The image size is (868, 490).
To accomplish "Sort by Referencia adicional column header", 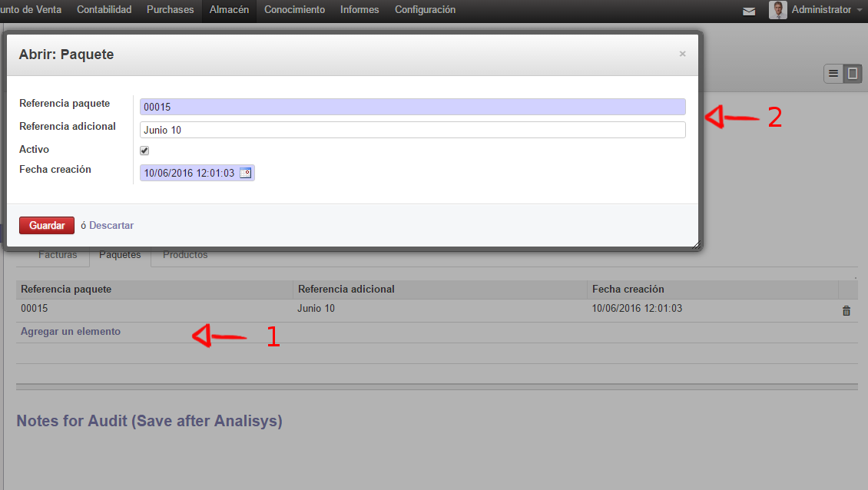I will tap(439, 290).
